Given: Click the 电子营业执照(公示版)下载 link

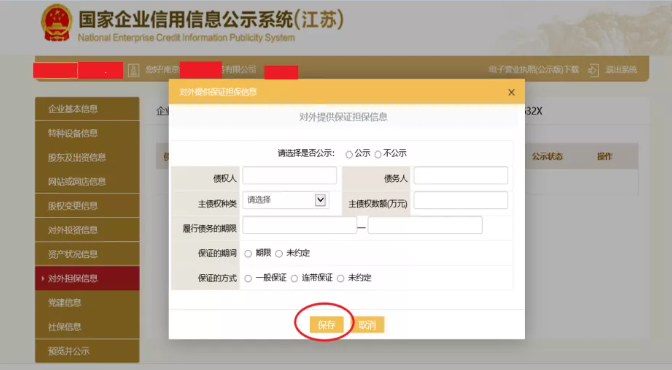Looking at the screenshot, I should tap(534, 69).
